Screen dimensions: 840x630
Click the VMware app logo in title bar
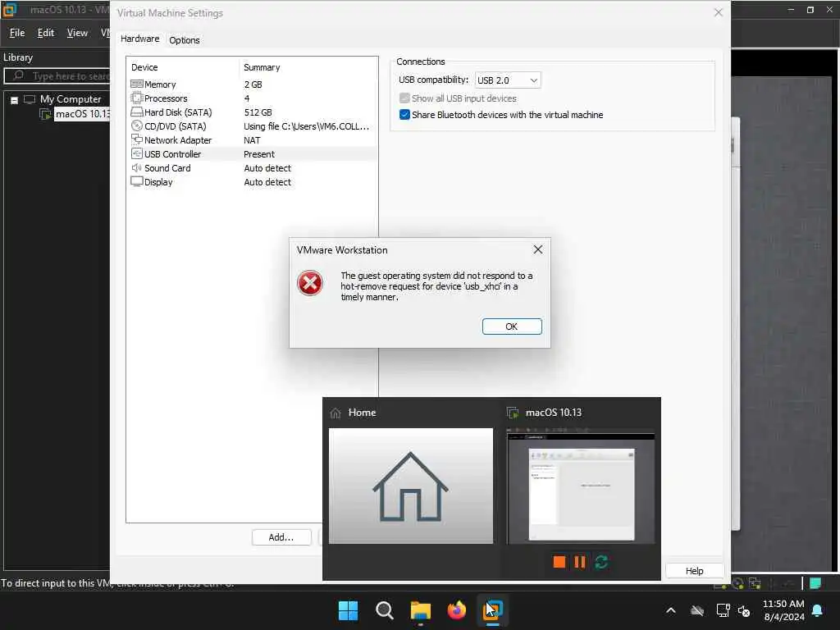10,10
